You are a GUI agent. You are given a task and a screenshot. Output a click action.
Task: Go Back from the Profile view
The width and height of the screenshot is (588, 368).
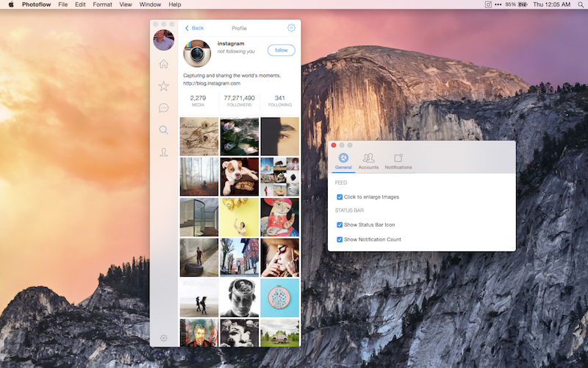[194, 28]
